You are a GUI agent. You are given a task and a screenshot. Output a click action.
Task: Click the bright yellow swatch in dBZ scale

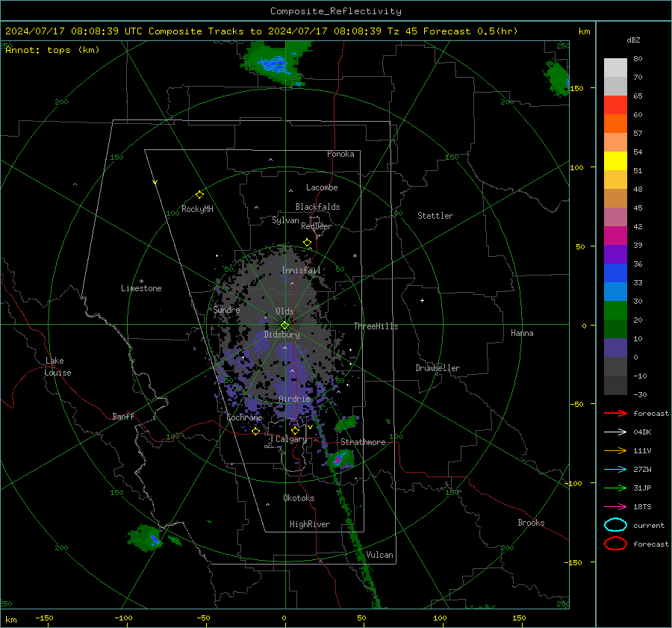[x=615, y=161]
